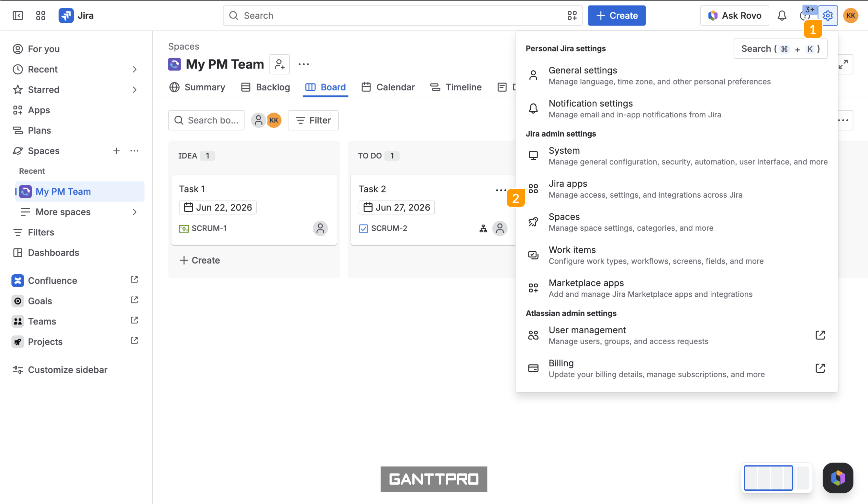Click the enter full screen arrows icon
The image size is (868, 504).
coord(843,64)
